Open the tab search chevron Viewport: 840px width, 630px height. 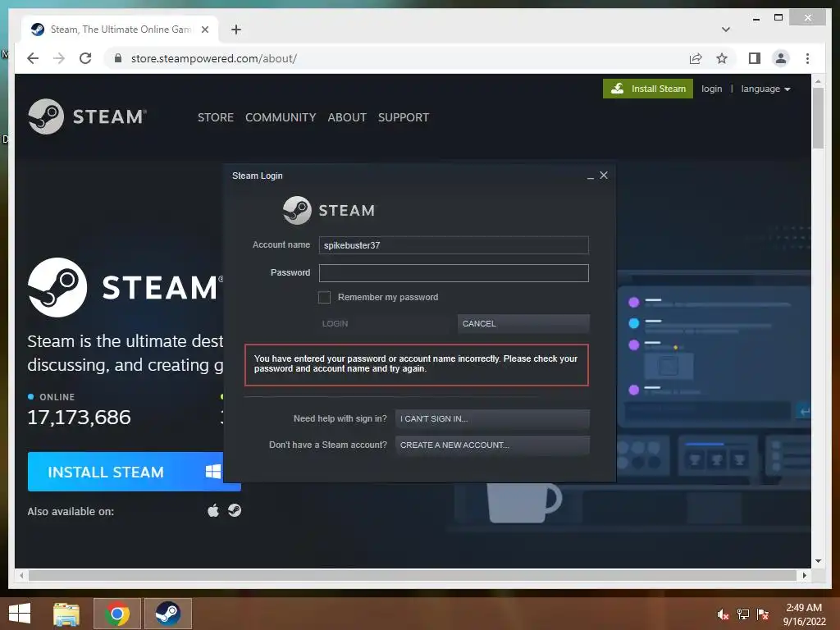726,30
